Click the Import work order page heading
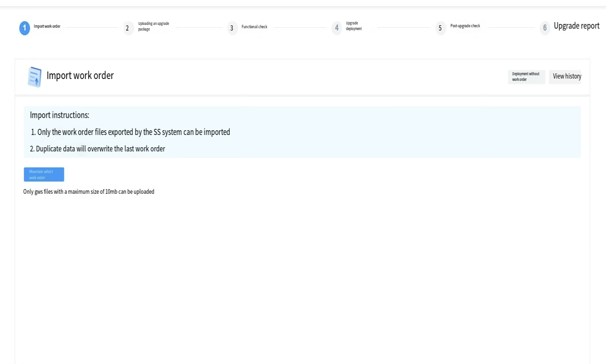 coord(80,75)
